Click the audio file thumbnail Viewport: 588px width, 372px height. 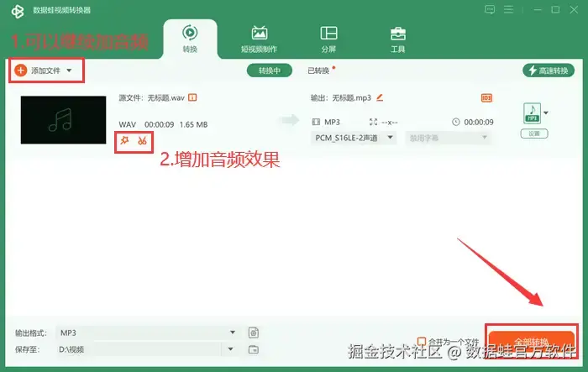pos(63,119)
